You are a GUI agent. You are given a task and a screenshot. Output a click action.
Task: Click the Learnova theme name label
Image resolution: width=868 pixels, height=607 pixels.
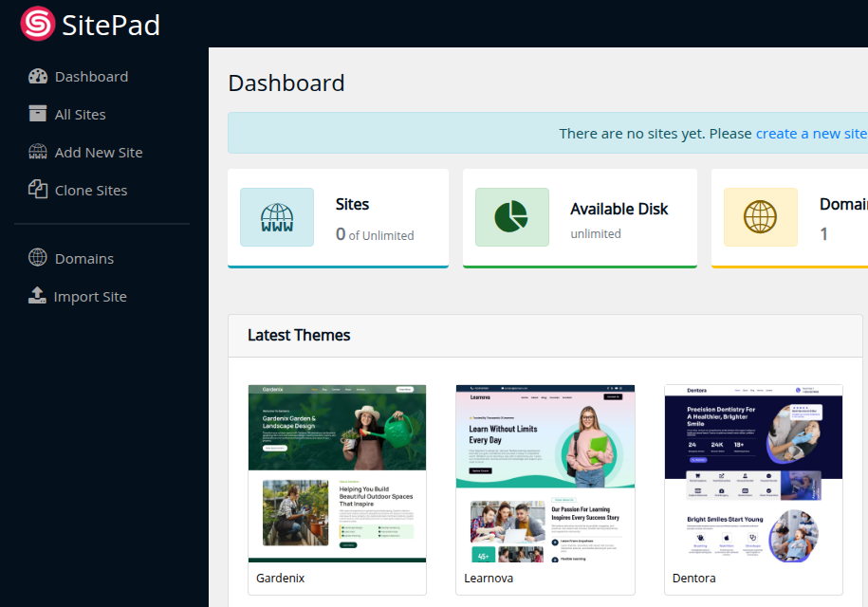489,579
